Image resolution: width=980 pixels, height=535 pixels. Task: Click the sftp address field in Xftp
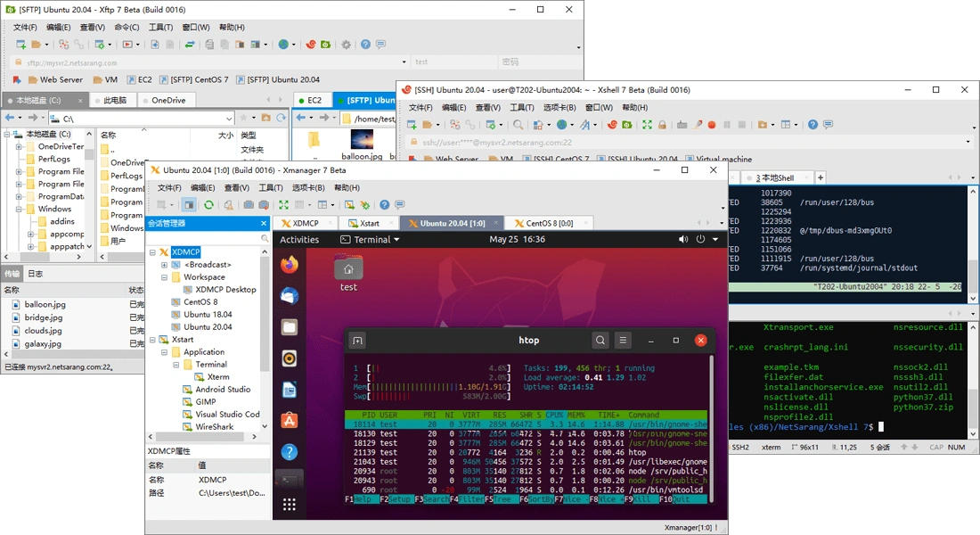[209, 62]
